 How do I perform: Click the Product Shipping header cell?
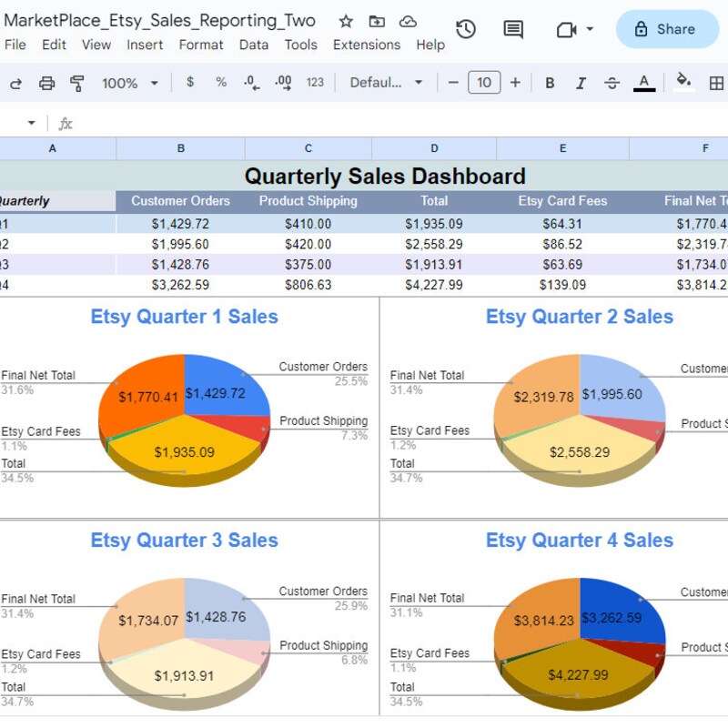pos(308,201)
